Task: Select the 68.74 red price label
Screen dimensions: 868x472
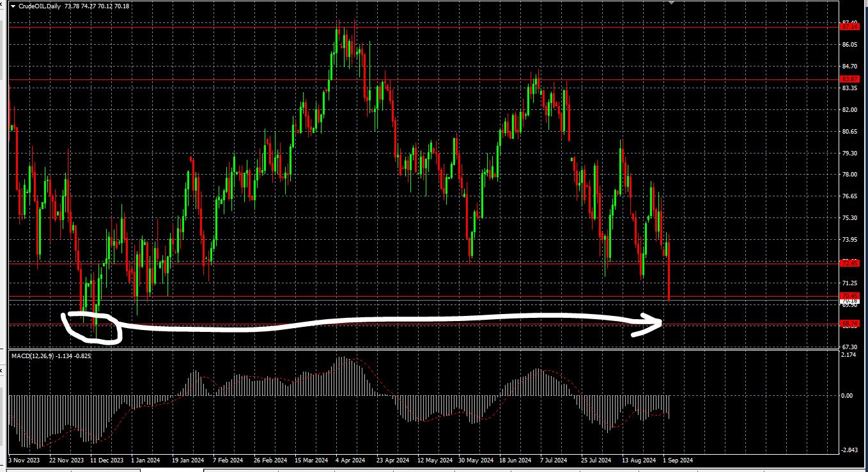Action: click(850, 324)
